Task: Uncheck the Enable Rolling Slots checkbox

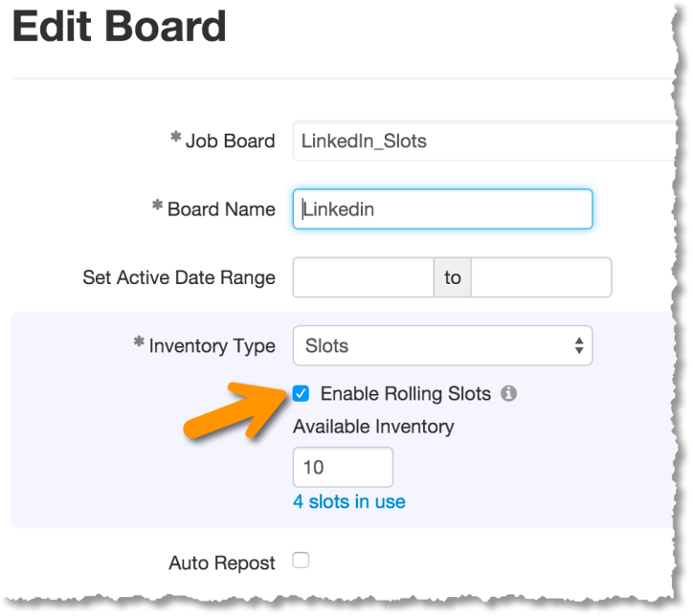Action: pos(302,393)
